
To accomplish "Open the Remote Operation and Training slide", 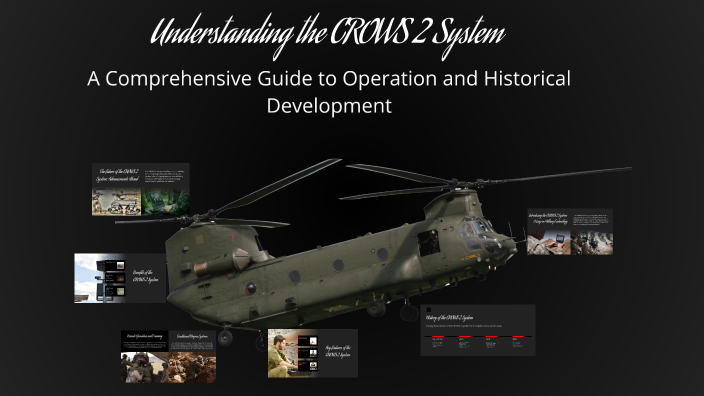I will tap(168, 356).
